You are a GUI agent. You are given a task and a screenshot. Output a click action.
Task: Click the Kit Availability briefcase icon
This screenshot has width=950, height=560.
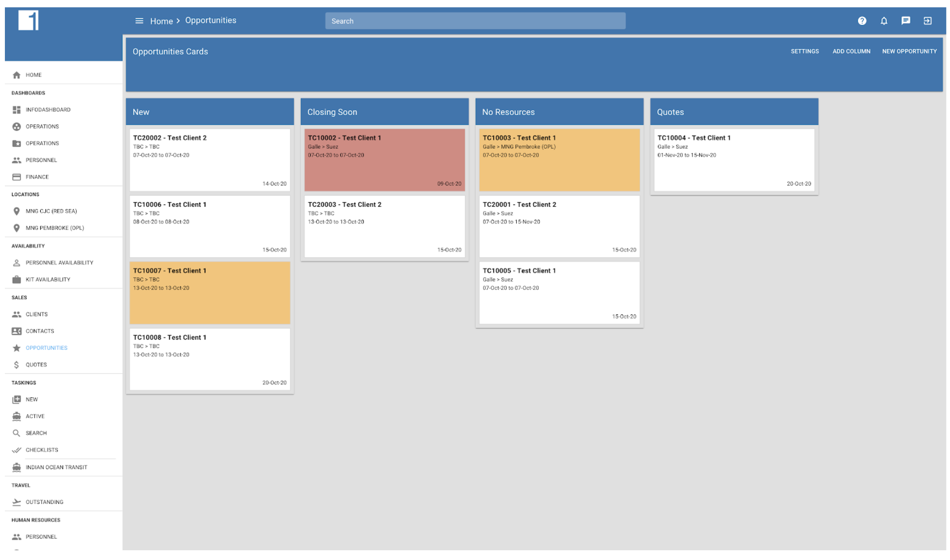16,280
